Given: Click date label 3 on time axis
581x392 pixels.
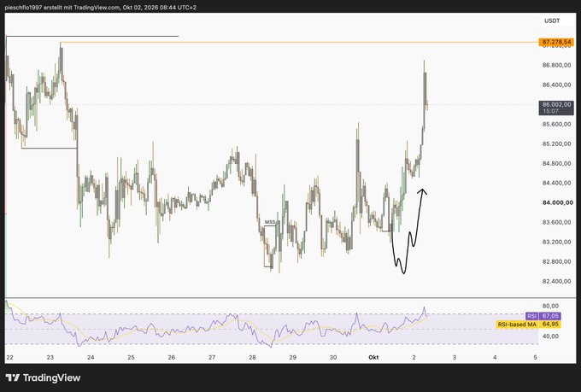Looking at the screenshot, I should [x=455, y=358].
